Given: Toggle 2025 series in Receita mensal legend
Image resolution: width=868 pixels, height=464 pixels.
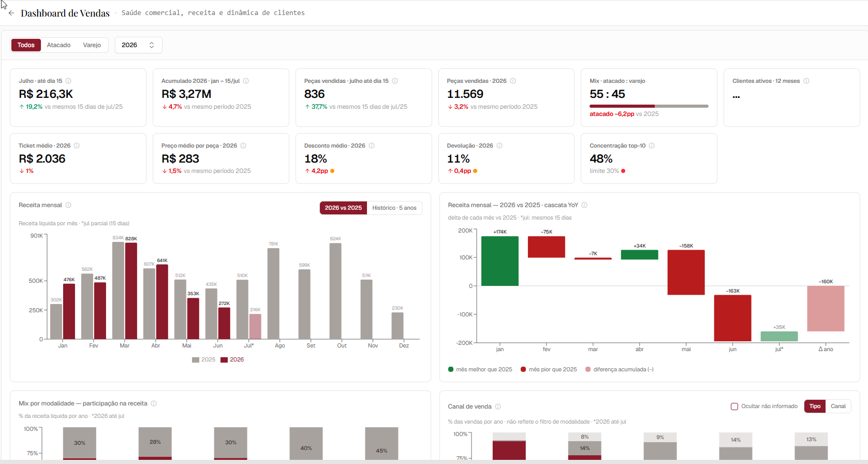Looking at the screenshot, I should [203, 359].
